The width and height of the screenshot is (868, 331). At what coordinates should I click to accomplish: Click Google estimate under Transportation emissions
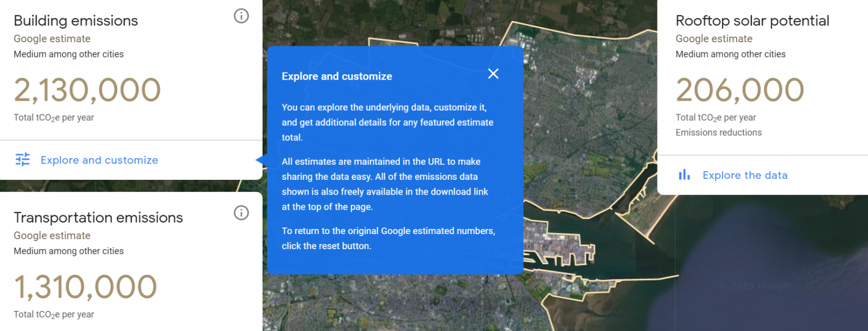point(52,236)
